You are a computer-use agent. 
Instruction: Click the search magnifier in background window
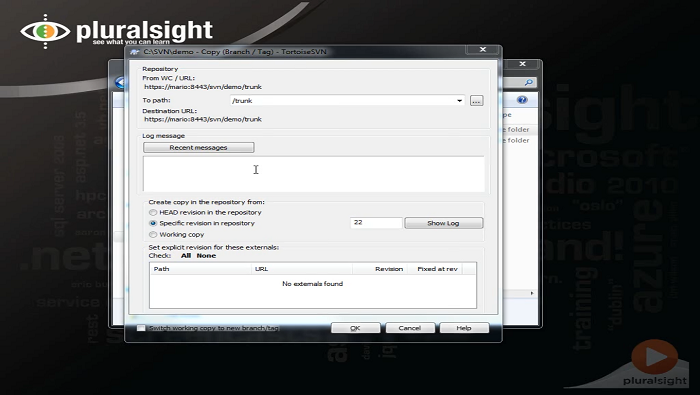pyautogui.click(x=529, y=83)
